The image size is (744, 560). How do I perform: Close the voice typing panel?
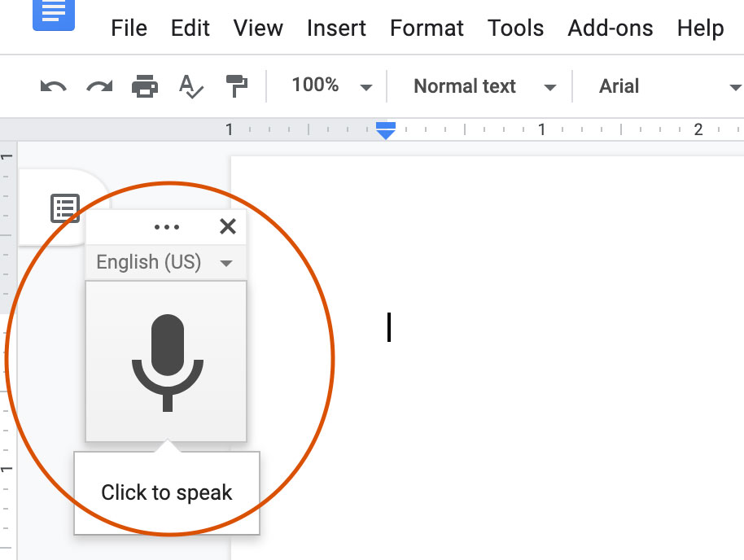pyautogui.click(x=228, y=226)
